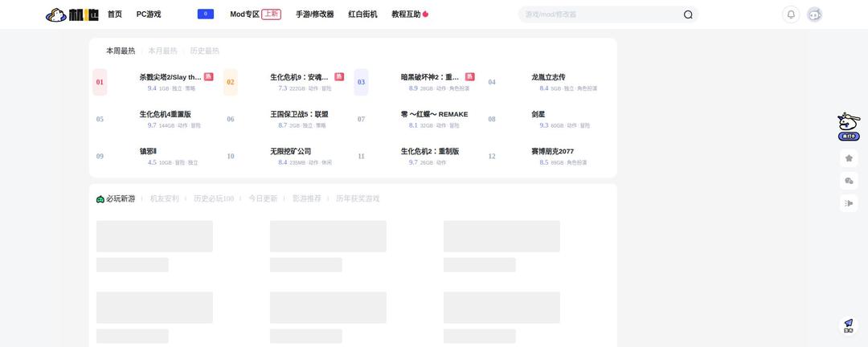This screenshot has width=868, height=347.
Task: Open 红白街机 section
Action: pos(362,14)
